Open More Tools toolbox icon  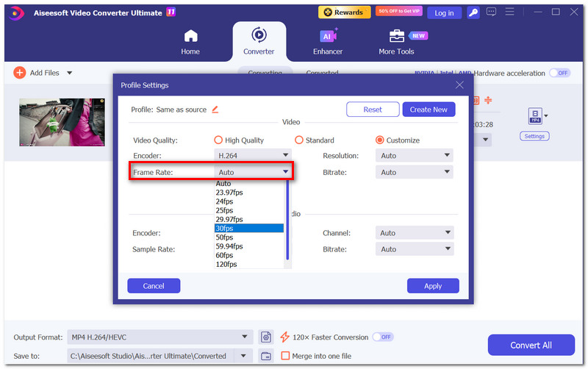click(x=396, y=36)
